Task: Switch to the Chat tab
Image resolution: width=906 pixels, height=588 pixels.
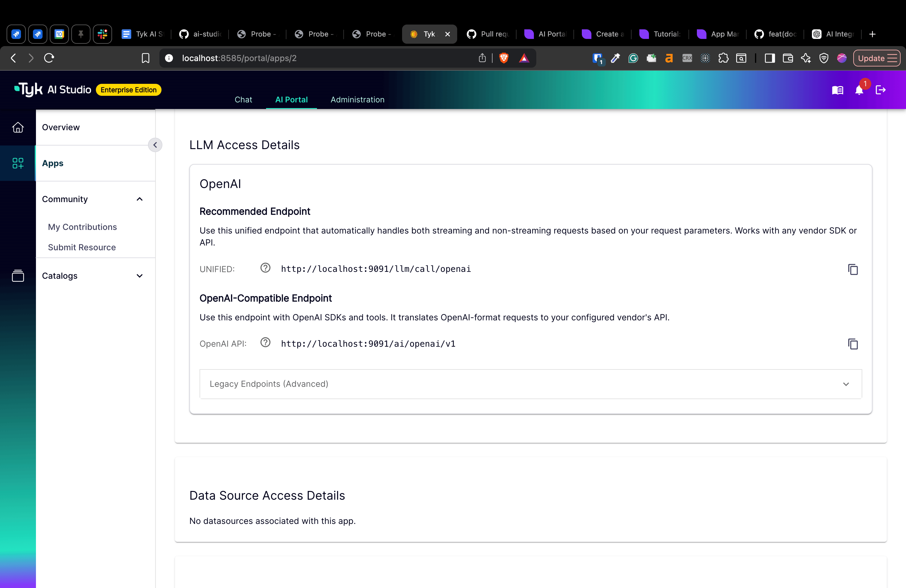Action: [x=243, y=100]
